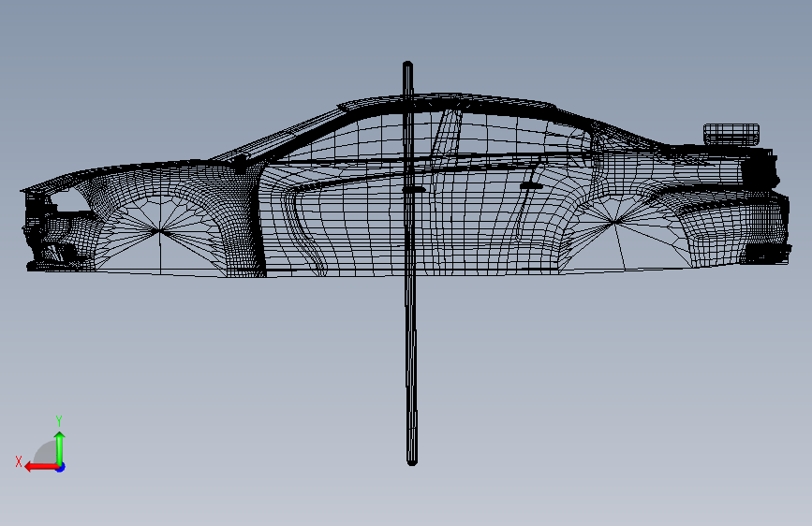Image resolution: width=812 pixels, height=526 pixels.
Task: Select the rear wheel arch center hub
Action: [x=614, y=222]
